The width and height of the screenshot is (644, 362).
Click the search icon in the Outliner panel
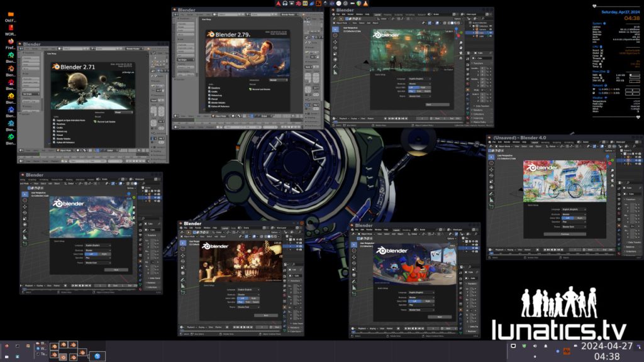pos(634,146)
